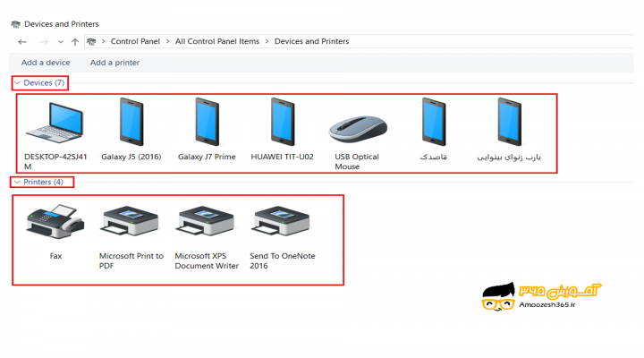644x358 pixels.
Task: Go up one level with the up arrow
Action: [75, 41]
